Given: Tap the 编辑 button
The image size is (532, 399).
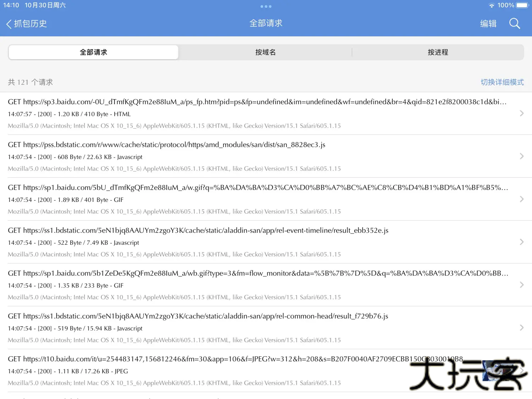Looking at the screenshot, I should [x=488, y=23].
